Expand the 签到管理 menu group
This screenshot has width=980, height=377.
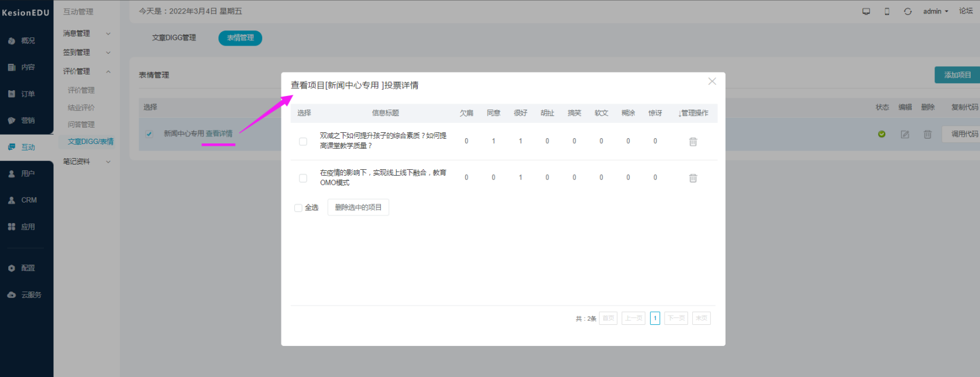(87, 53)
